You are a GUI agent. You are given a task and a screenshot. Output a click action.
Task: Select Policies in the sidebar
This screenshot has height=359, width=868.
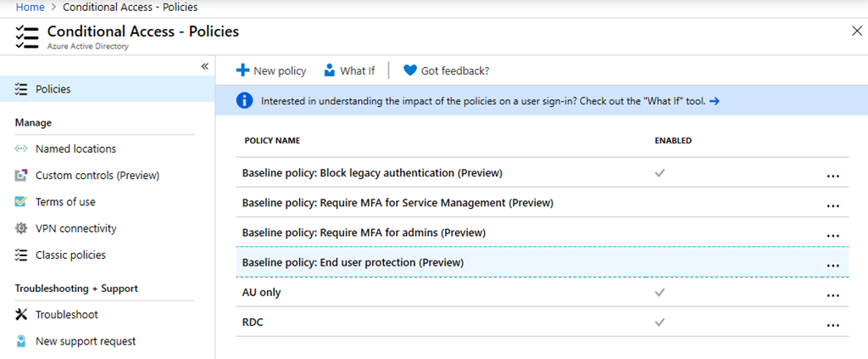click(x=53, y=89)
